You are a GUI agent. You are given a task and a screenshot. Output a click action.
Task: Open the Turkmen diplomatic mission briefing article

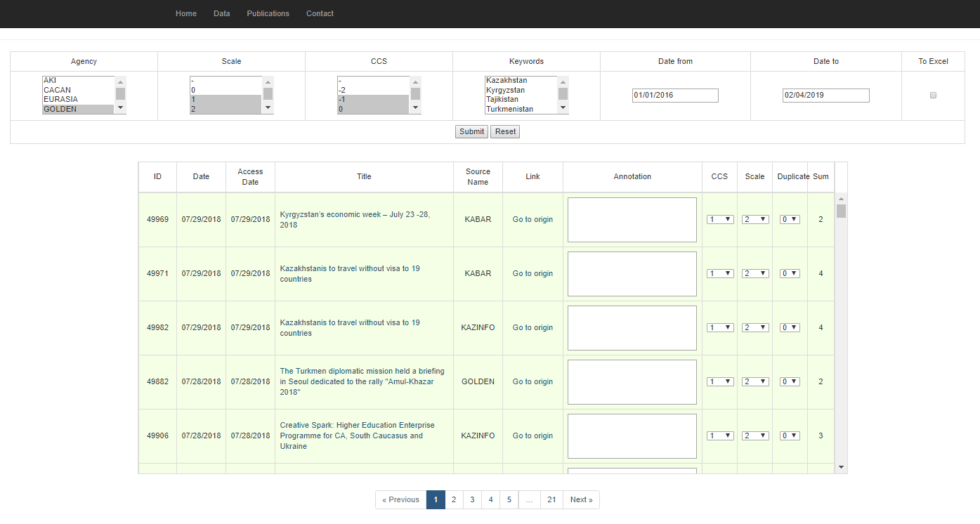tap(362, 381)
